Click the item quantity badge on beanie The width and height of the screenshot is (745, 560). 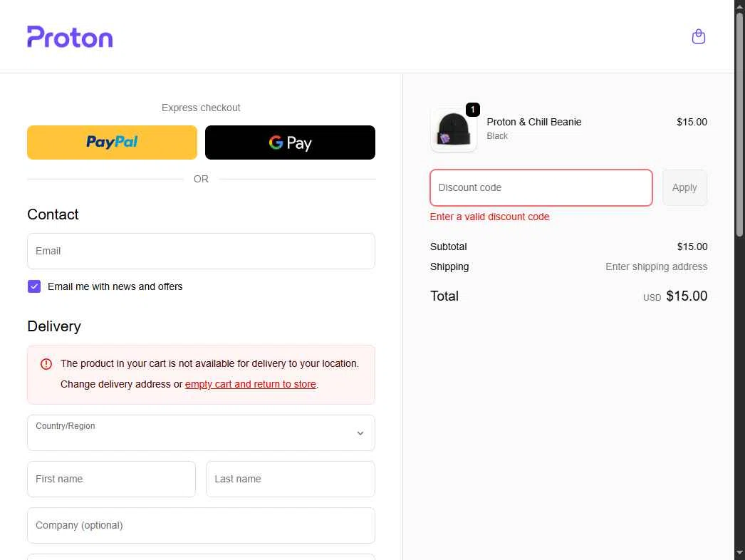pos(472,109)
